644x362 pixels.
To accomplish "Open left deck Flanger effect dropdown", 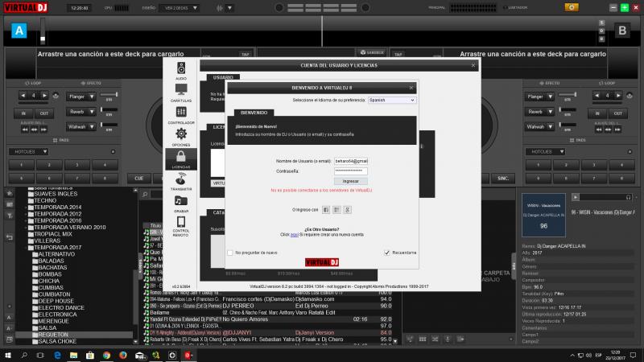I will click(x=81, y=97).
